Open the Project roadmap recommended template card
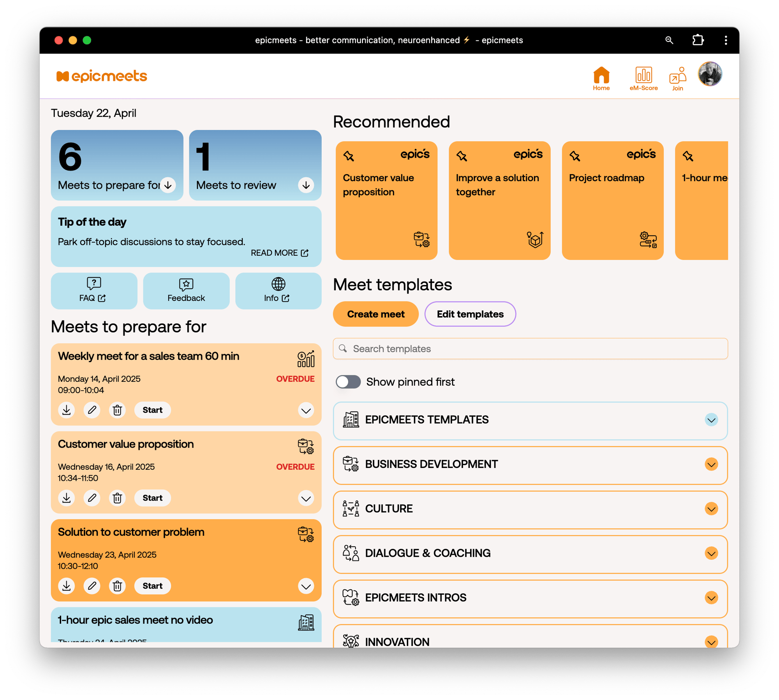Screen dimensions: 779x700 [x=612, y=200]
